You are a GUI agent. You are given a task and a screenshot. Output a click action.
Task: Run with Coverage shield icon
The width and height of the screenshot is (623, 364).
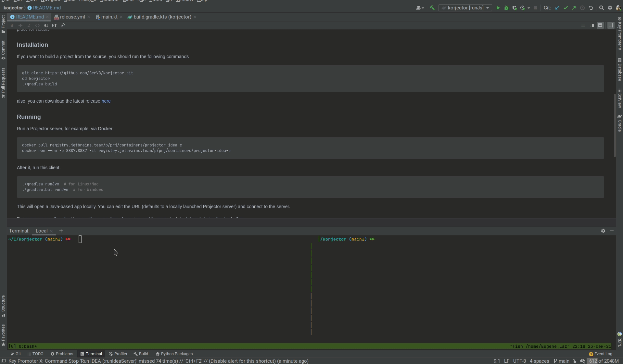(x=515, y=8)
